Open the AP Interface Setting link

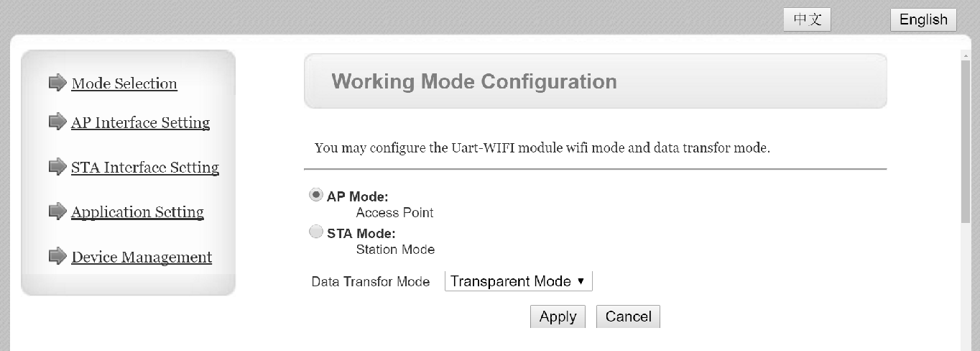coord(141,122)
